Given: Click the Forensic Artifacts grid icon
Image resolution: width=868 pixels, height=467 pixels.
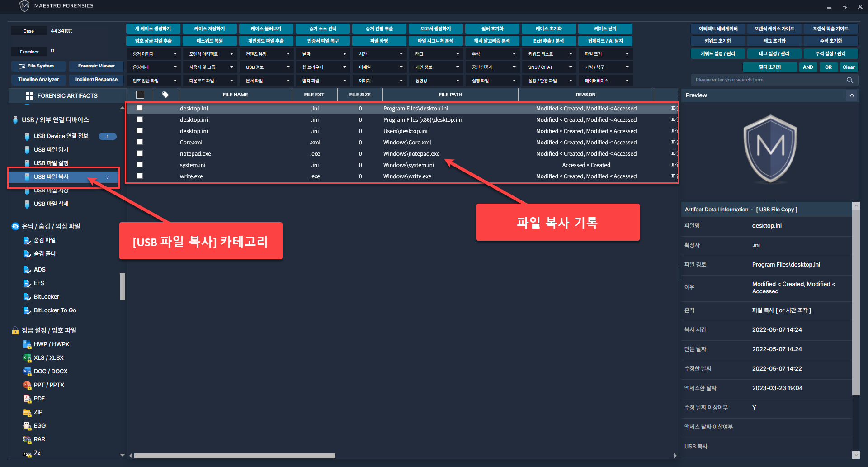Looking at the screenshot, I should point(29,96).
